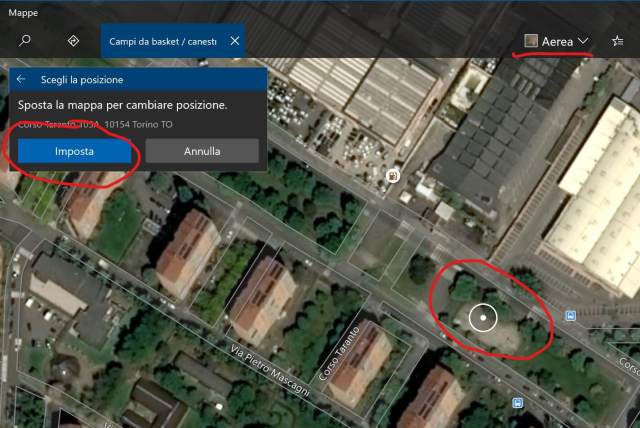Click the directions diamond icon
Screen dimensions: 640x428
click(73, 41)
